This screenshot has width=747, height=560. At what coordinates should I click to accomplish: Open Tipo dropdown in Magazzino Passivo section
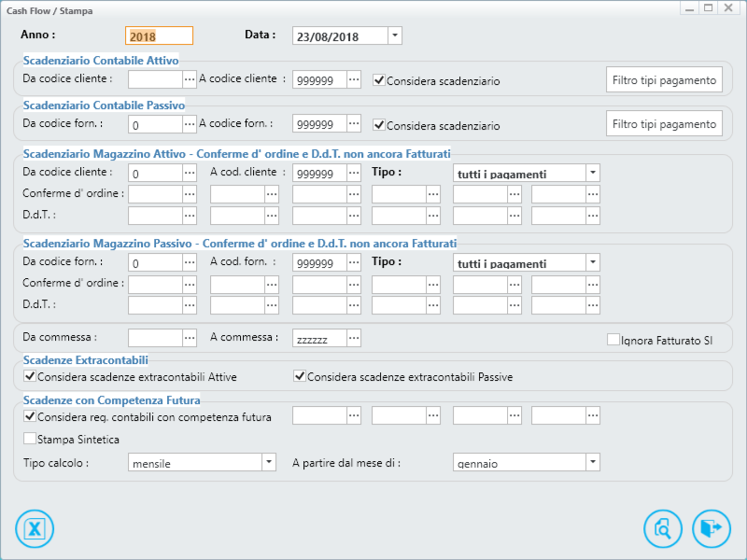(x=593, y=262)
